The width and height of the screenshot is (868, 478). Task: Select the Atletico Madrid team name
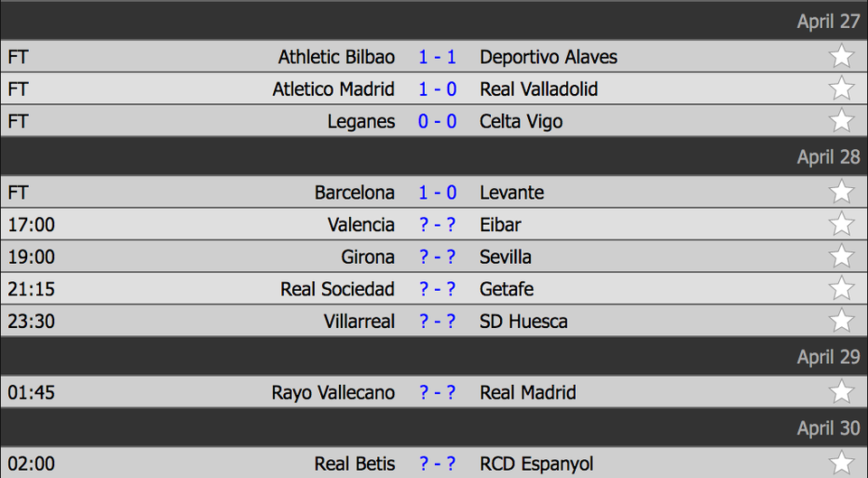point(334,89)
